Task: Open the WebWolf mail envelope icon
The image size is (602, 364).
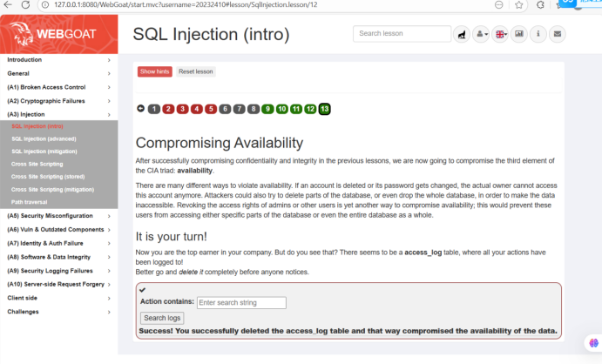Action: point(558,34)
